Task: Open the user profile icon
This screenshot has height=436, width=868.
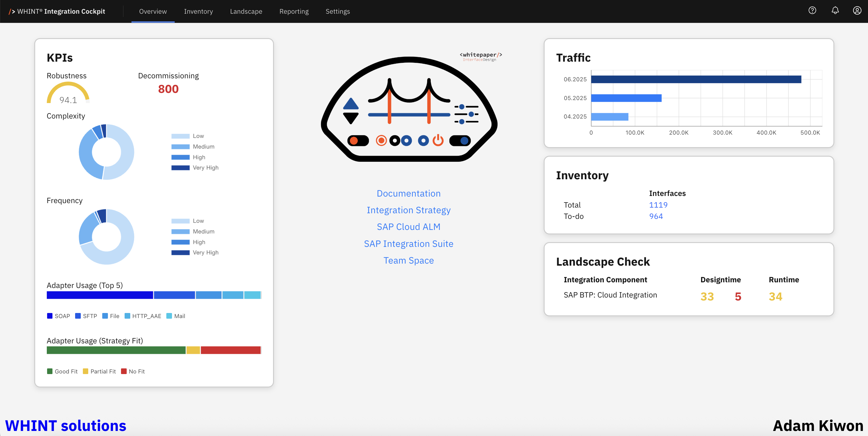Action: point(857,10)
